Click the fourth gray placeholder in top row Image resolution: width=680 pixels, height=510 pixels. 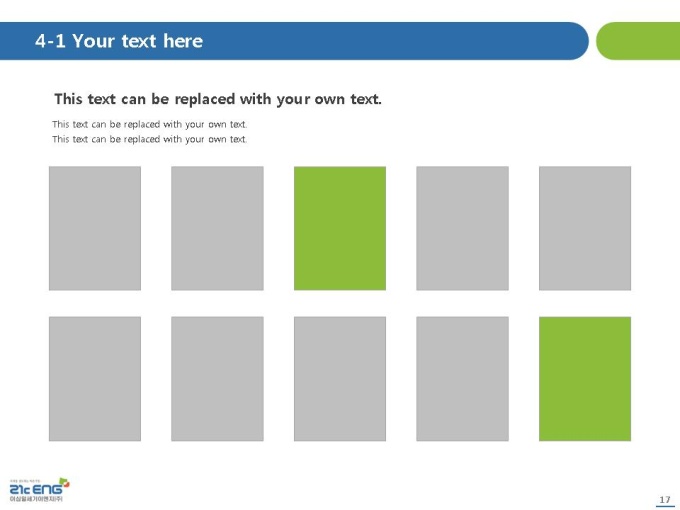(462, 228)
